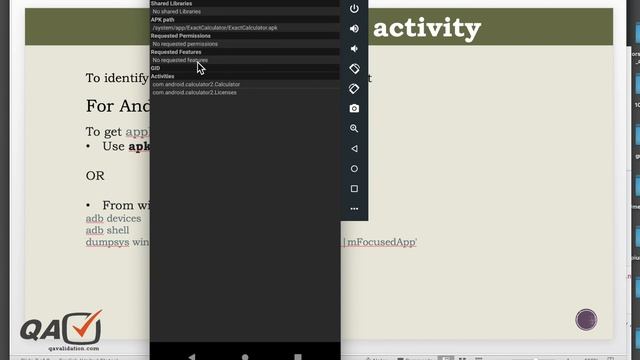The image size is (640, 360).
Task: Take a screenshot with camera icon
Action: [354, 109]
